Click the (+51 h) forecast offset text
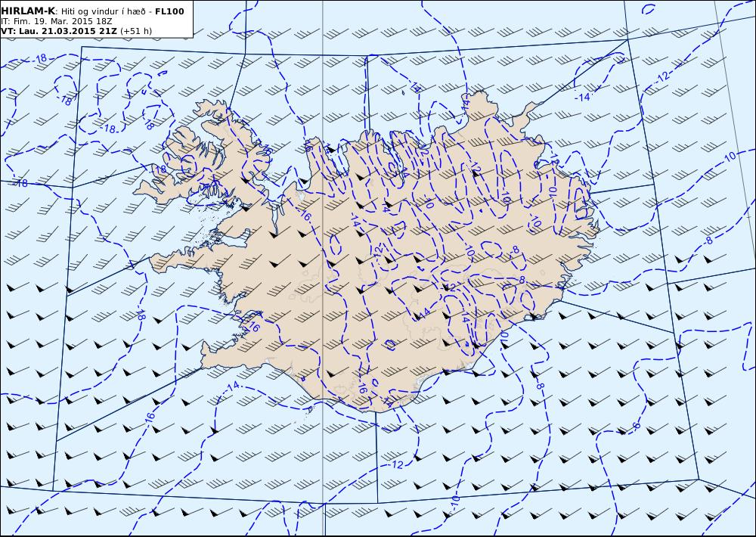 point(136,31)
